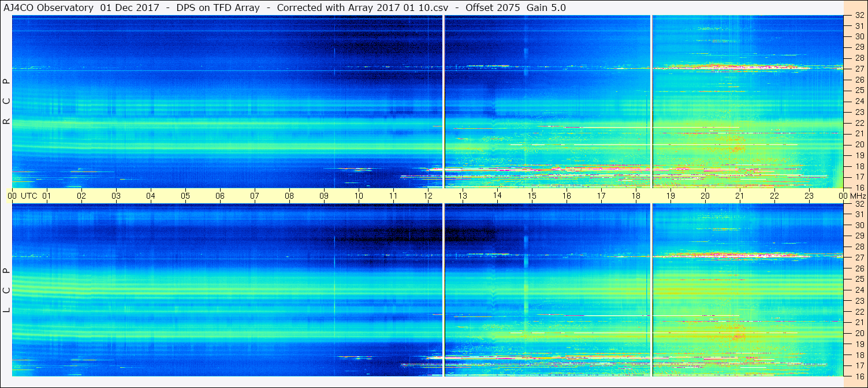Click the 'UTC' label on time axis
Viewport: 868px width, 388px height.
tap(29, 196)
